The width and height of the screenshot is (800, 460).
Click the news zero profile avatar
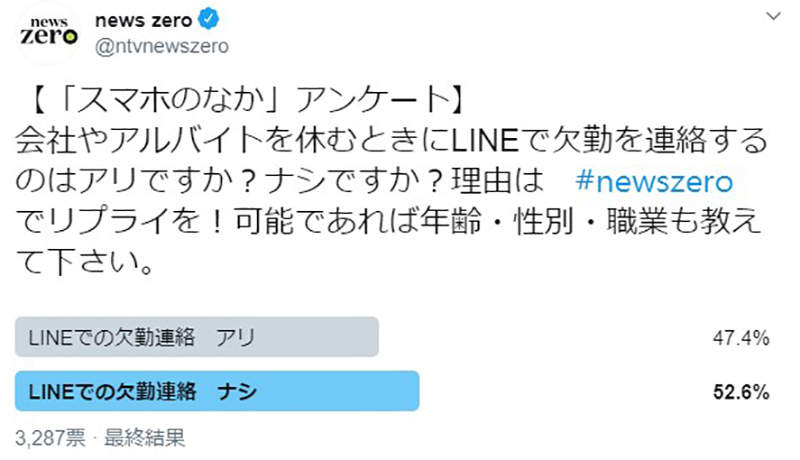[x=49, y=34]
